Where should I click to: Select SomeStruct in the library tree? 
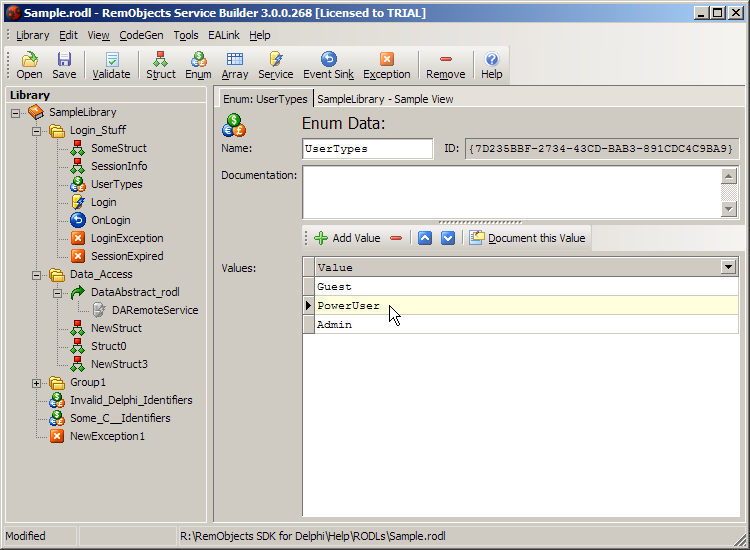(119, 148)
